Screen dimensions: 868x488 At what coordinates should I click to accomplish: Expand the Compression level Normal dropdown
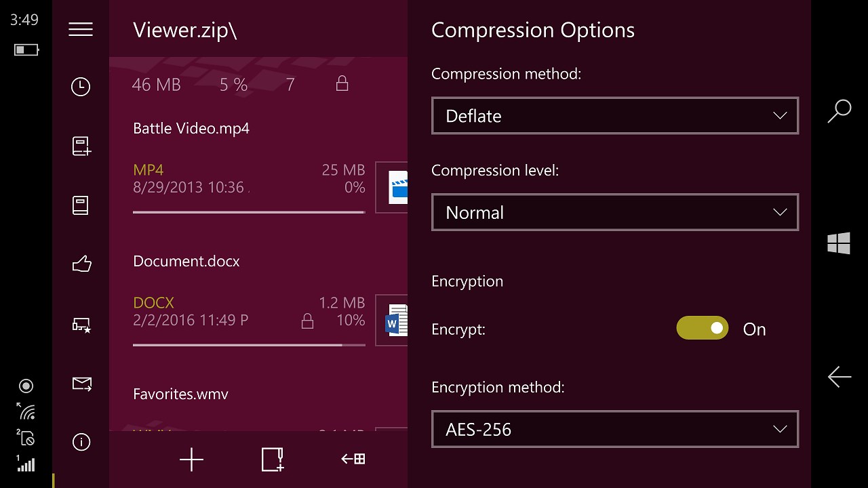coord(614,212)
